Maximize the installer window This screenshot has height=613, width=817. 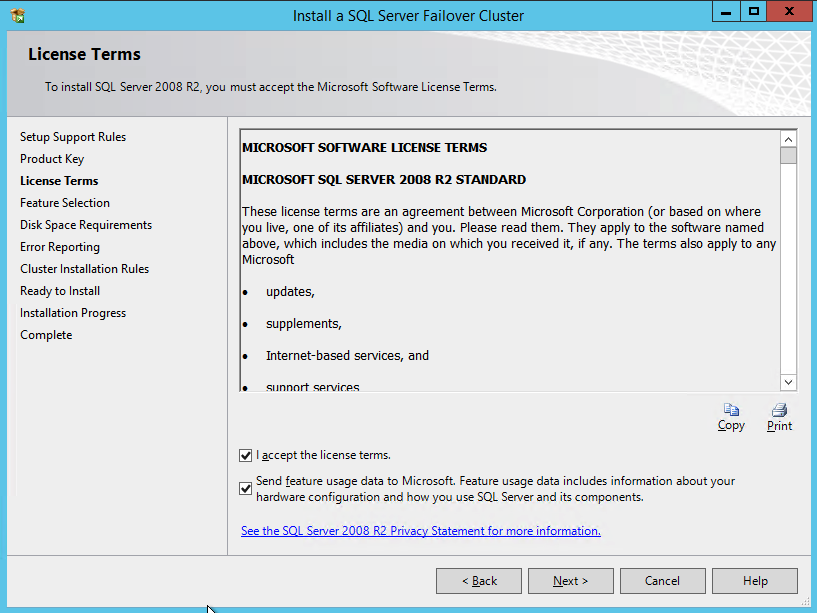coord(753,12)
